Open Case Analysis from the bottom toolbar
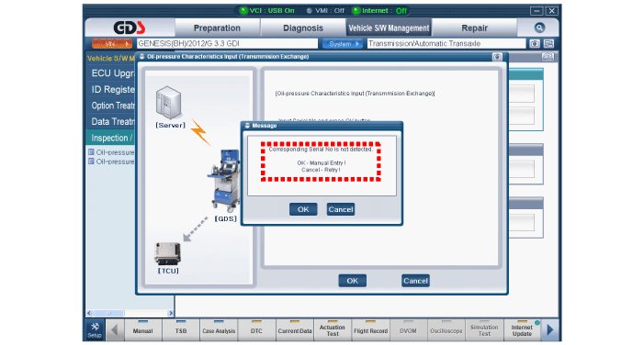 [219, 329]
